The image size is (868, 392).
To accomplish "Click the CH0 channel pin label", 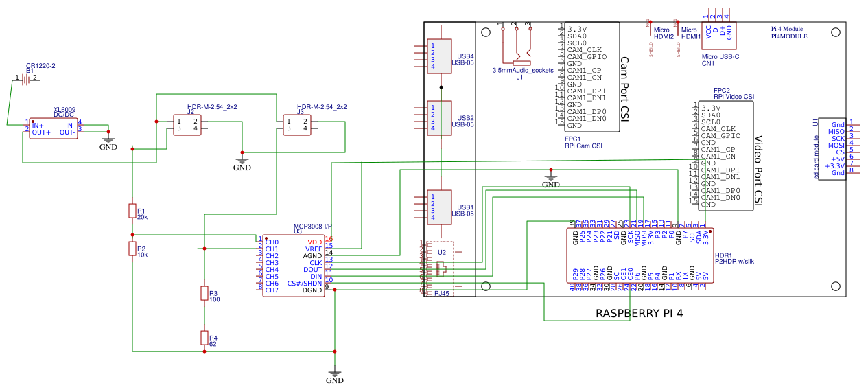I will [272, 242].
